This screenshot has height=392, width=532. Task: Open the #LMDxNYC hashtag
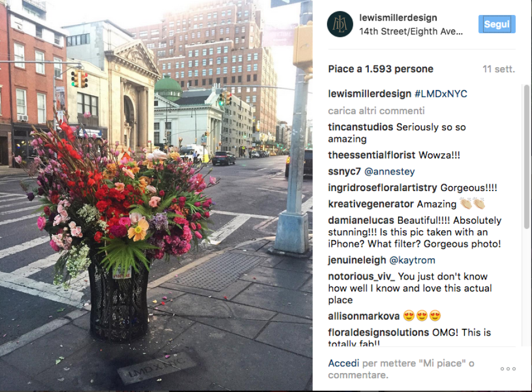pyautogui.click(x=441, y=94)
